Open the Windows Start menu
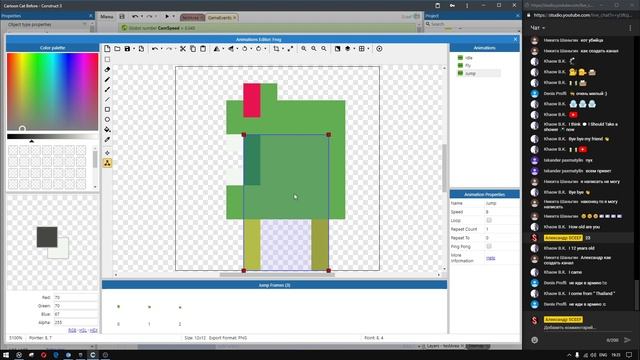640x360 pixels. coord(6,355)
